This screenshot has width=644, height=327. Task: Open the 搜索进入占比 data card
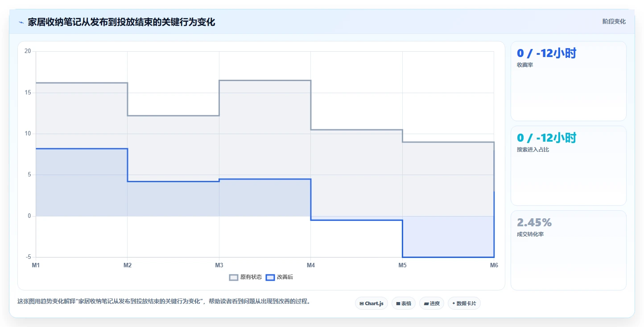click(569, 166)
